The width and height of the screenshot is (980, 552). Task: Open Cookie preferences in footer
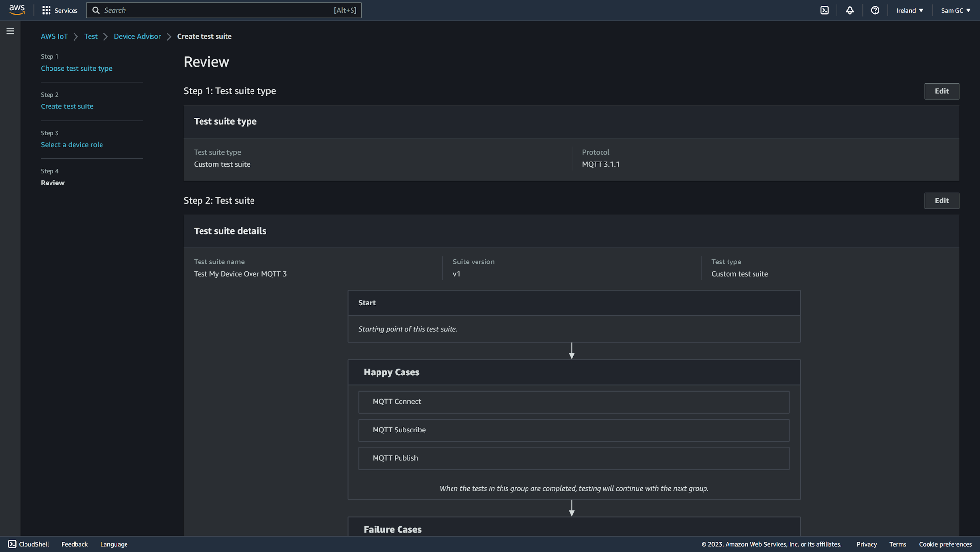(945, 544)
